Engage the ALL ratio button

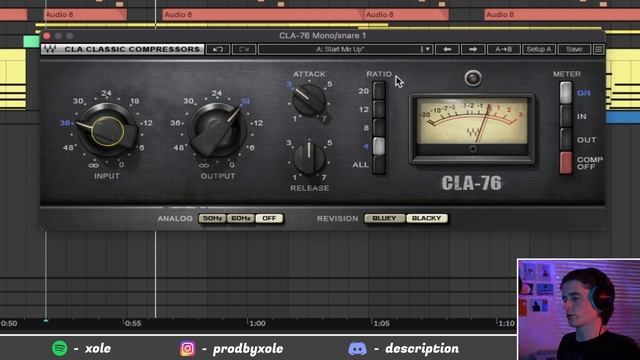[x=379, y=164]
